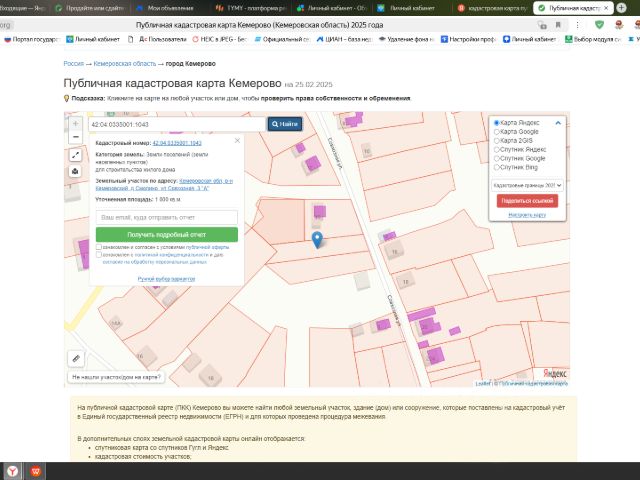
Task: Open the Ручной выбор вариантов link
Action: (166, 279)
